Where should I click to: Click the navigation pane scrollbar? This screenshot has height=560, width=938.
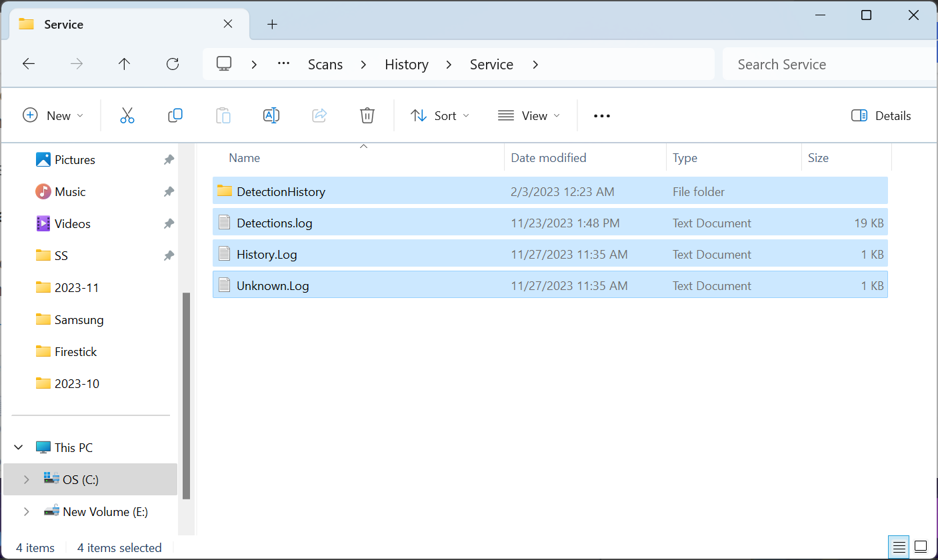tap(186, 395)
